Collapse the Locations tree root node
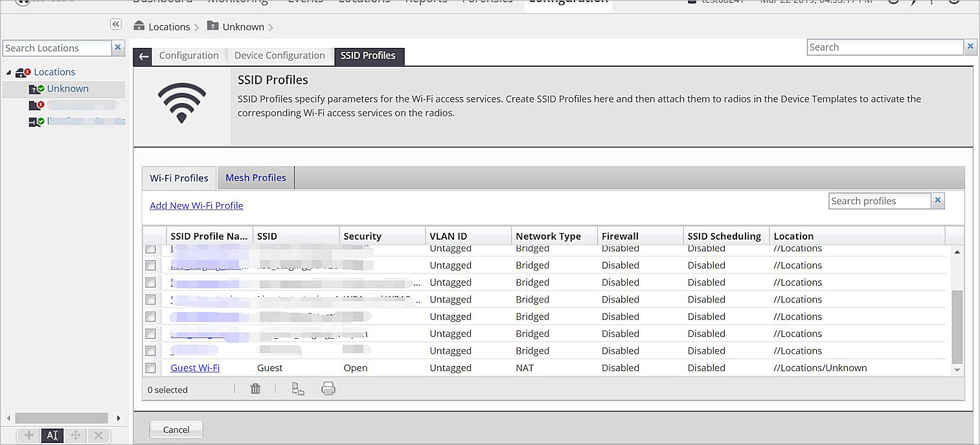Image resolution: width=980 pixels, height=445 pixels. coord(8,73)
